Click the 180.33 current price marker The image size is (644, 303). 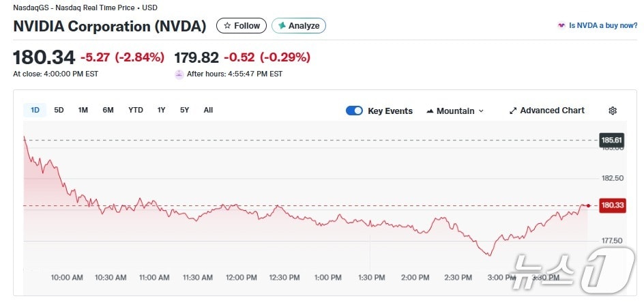[611, 205]
